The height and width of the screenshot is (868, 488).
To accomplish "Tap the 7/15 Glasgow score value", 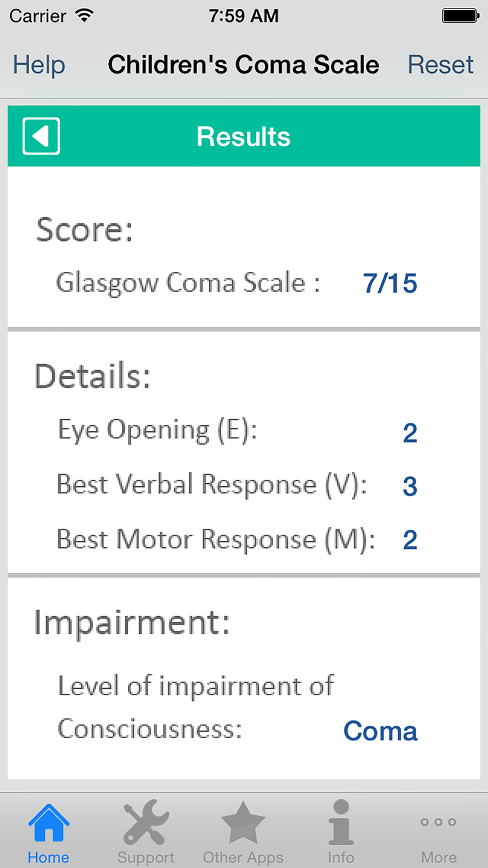I will pyautogui.click(x=390, y=283).
